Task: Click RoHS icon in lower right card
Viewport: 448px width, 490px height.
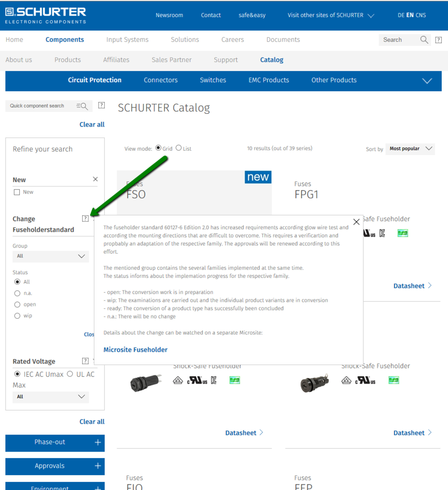Action: [x=394, y=380]
